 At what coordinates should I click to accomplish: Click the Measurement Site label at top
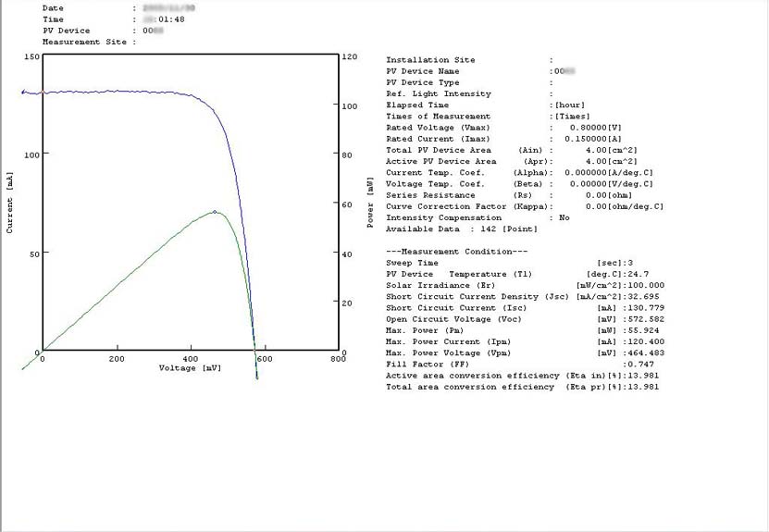(x=84, y=42)
